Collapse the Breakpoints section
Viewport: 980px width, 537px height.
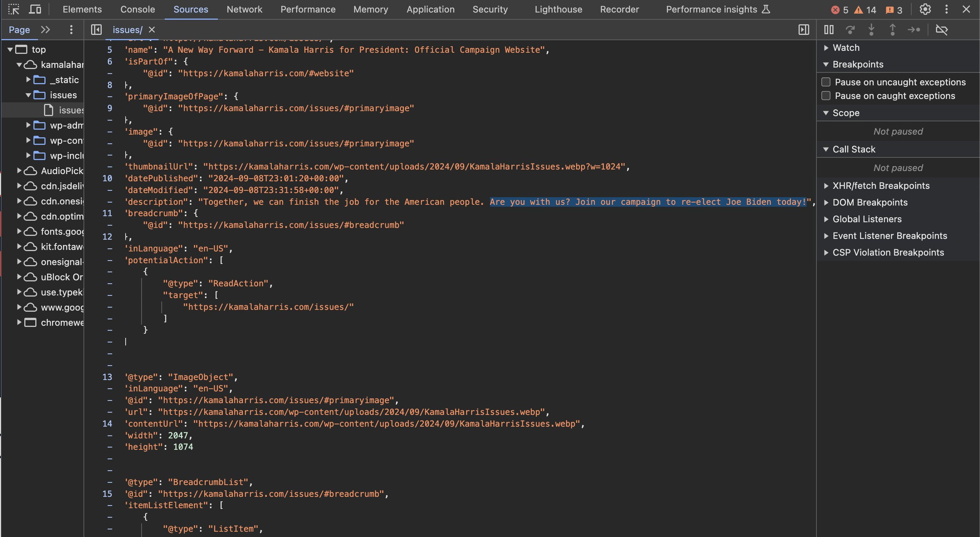pos(826,64)
